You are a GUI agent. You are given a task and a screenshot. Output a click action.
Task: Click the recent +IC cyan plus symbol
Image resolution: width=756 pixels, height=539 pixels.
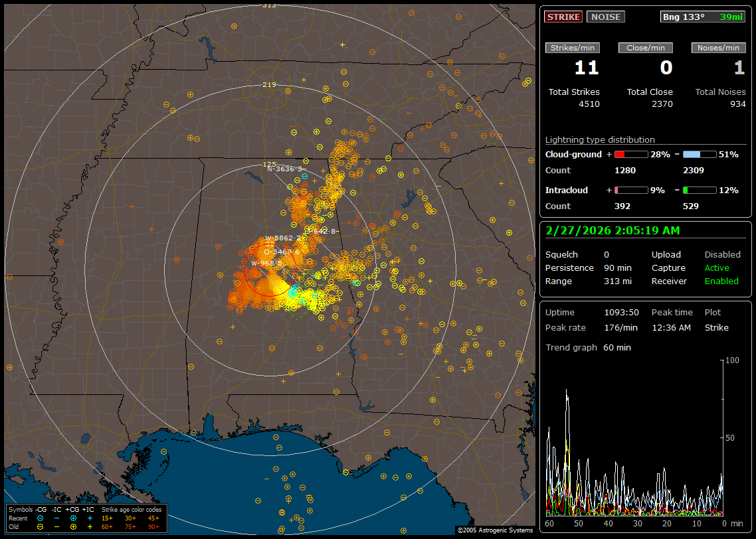[90, 518]
